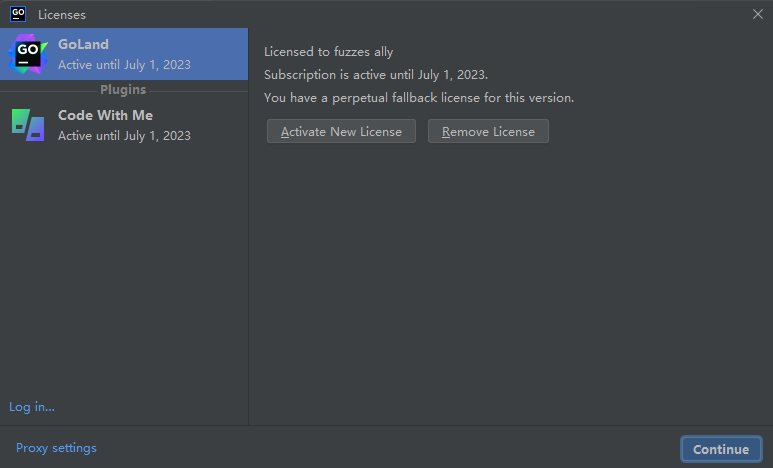Click the Licenses window title text
This screenshot has width=773, height=468.
[x=62, y=15]
